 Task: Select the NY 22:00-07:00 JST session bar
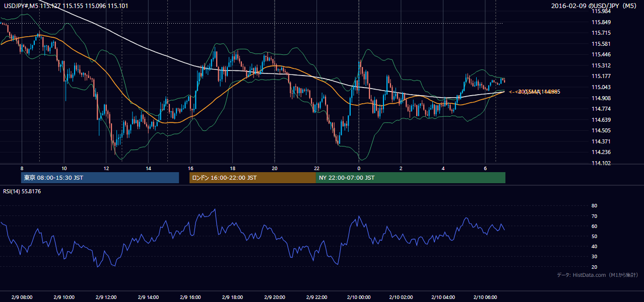click(411, 178)
